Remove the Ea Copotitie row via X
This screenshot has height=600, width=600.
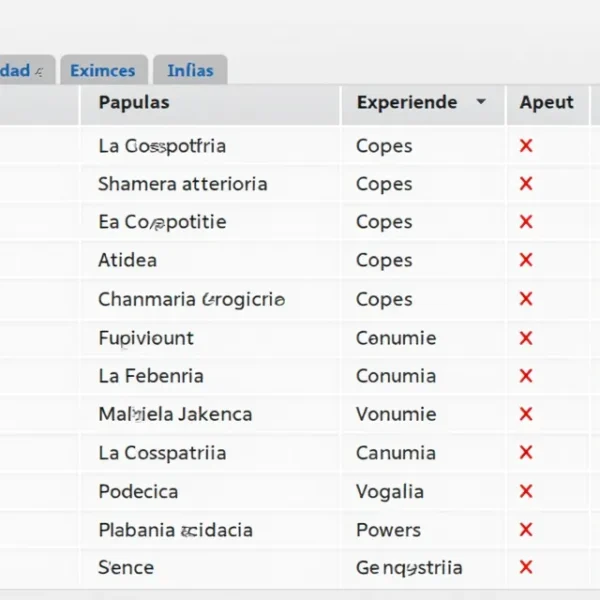526,222
